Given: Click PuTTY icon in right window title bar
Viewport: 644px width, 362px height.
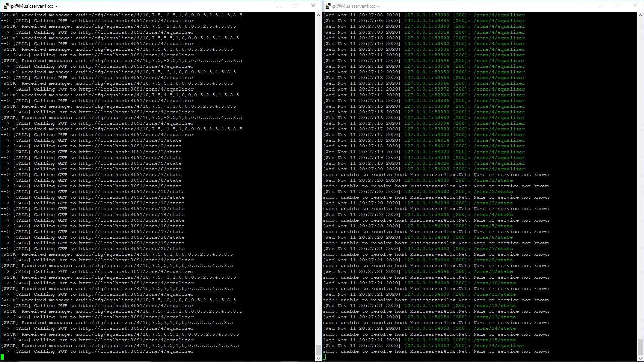Looking at the screenshot, I should click(328, 6).
